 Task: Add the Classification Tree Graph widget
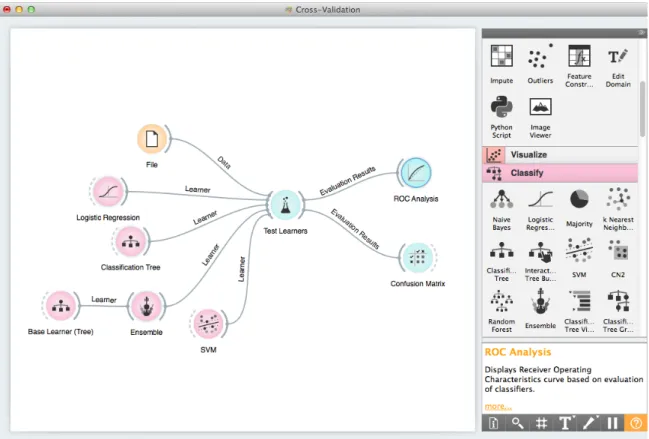[618, 312]
